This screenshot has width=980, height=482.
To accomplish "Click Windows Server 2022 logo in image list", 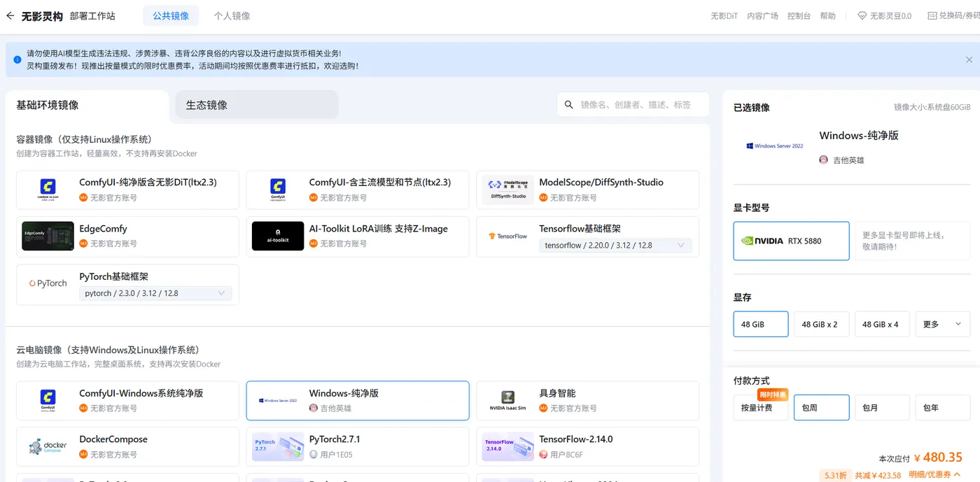I will click(x=278, y=400).
